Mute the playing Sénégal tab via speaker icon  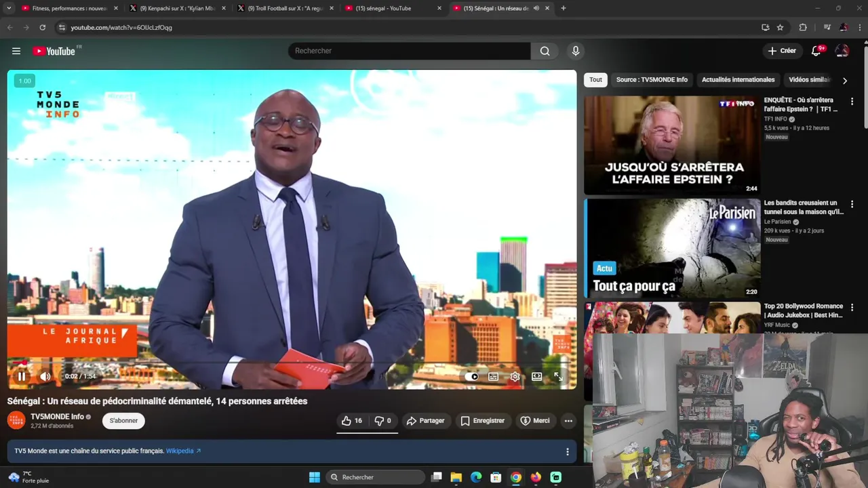click(x=536, y=8)
